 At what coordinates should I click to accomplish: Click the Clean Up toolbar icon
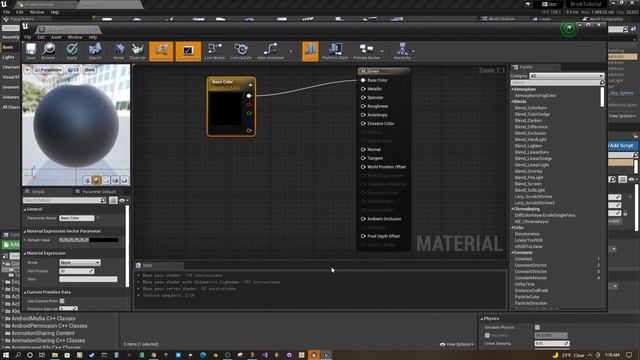pos(137,51)
